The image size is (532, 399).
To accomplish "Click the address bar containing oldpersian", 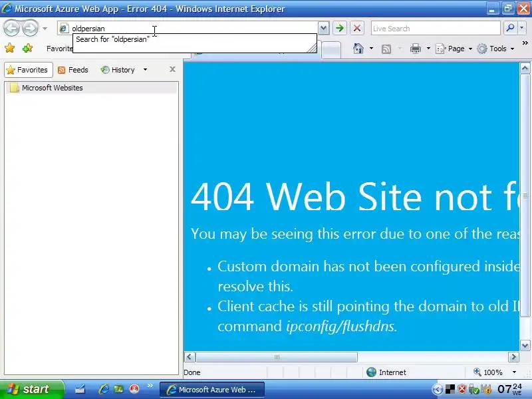I will (188, 29).
